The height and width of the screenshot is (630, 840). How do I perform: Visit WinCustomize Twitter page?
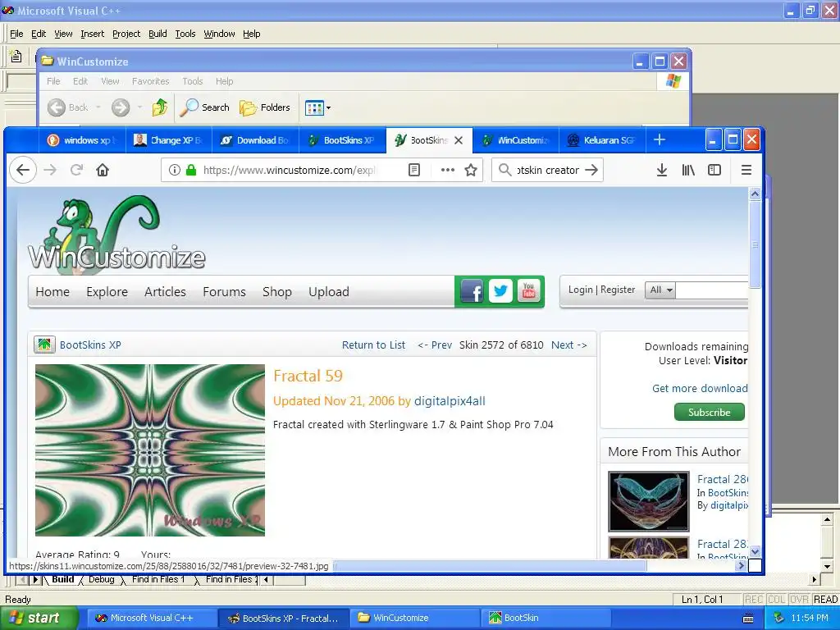click(500, 291)
